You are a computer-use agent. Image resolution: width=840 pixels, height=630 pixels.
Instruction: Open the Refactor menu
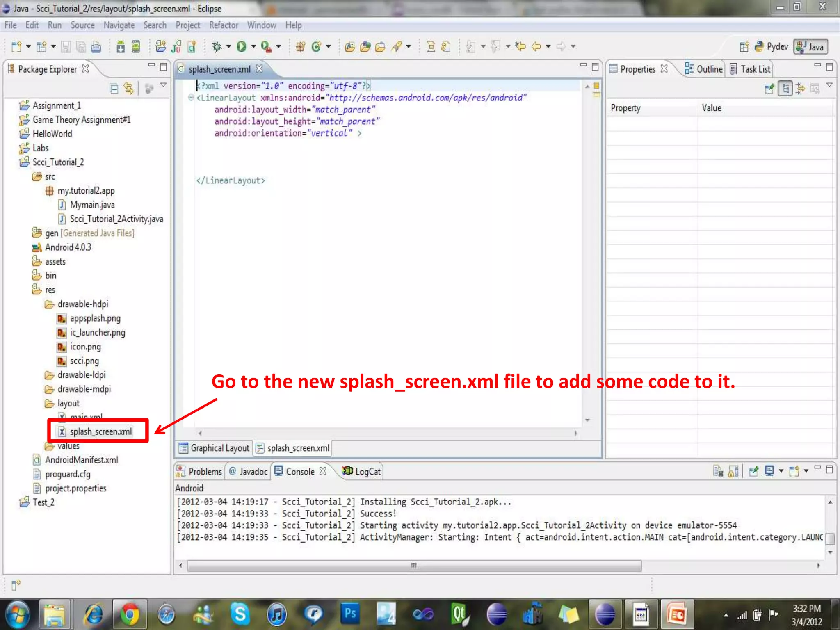[x=224, y=25]
